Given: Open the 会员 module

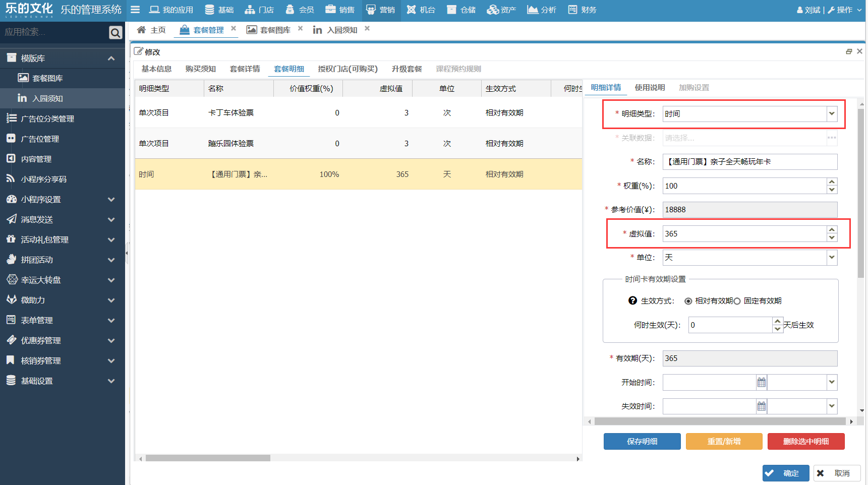Looking at the screenshot, I should (x=300, y=10).
